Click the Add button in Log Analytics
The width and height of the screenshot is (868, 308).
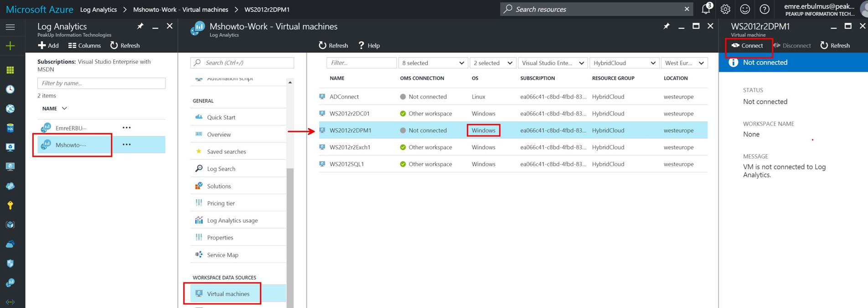48,46
